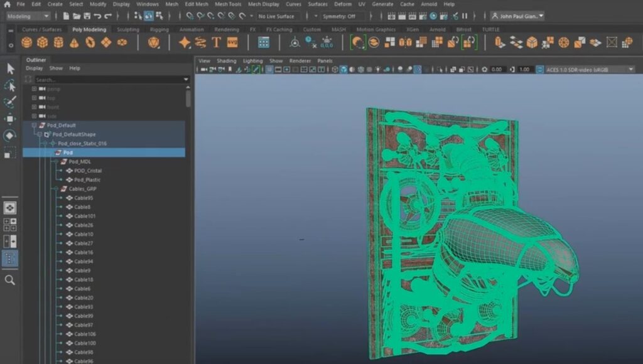Create a polygon sphere from the Poly Modeling shelf

(26, 43)
